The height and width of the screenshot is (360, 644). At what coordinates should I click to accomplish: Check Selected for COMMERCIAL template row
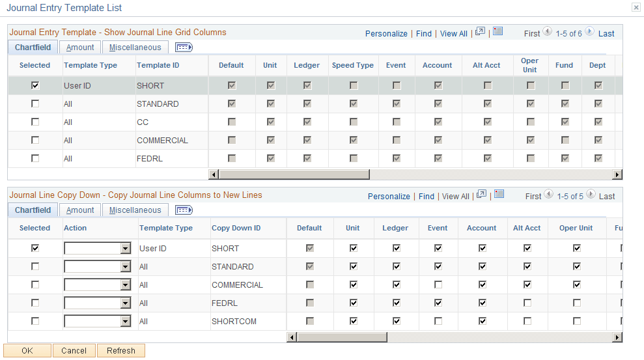(35, 141)
